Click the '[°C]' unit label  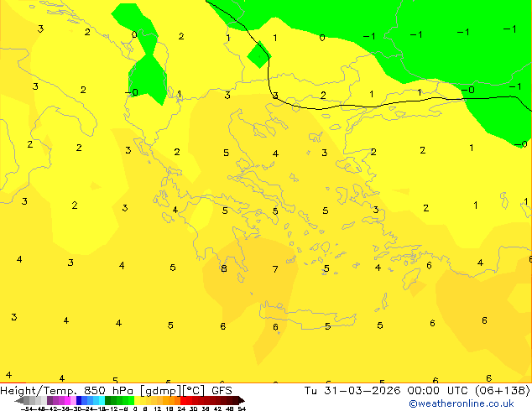[194, 391]
